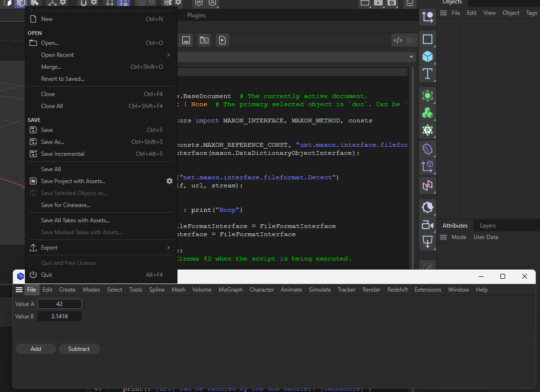Click the Text spline tool icon

[x=428, y=74]
